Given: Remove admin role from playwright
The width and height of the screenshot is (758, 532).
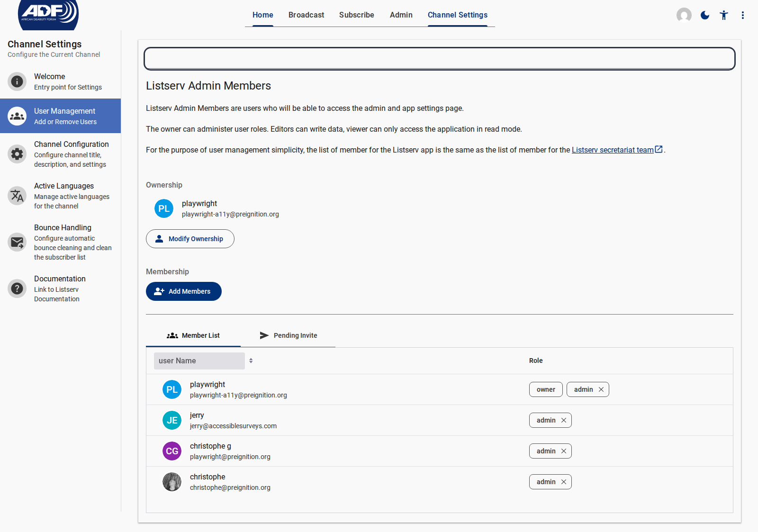Looking at the screenshot, I should (x=601, y=389).
